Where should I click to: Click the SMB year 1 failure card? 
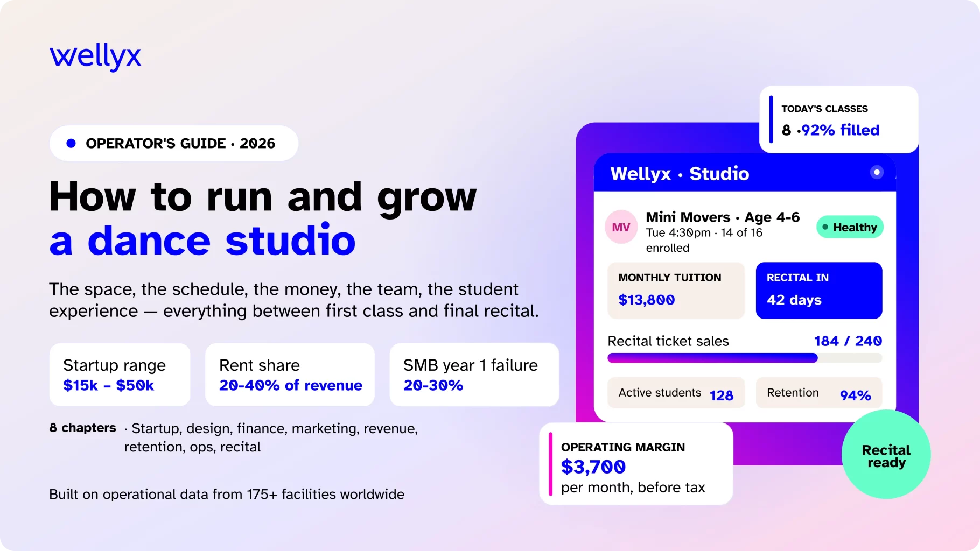[x=473, y=375]
